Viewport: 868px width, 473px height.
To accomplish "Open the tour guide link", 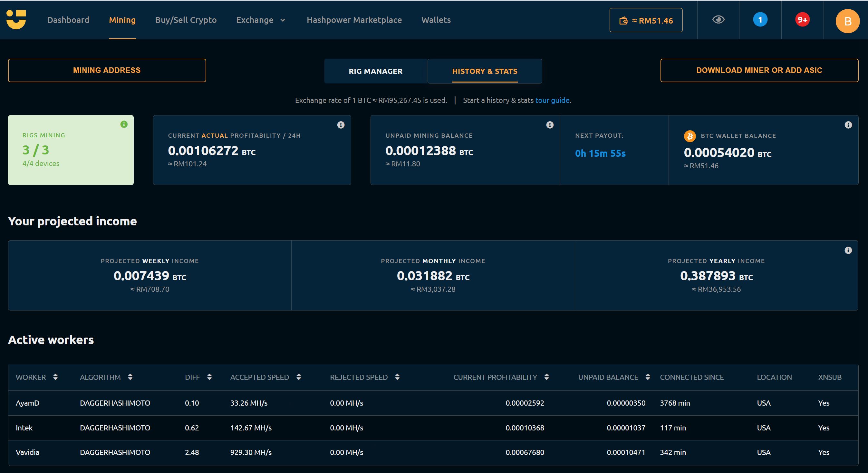I will (552, 100).
